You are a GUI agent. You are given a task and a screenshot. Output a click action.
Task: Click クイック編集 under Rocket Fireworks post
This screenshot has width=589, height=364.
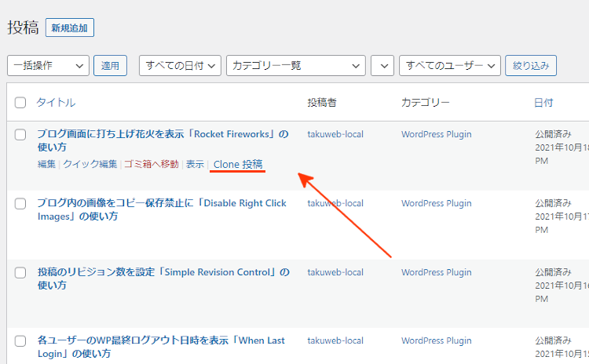90,164
